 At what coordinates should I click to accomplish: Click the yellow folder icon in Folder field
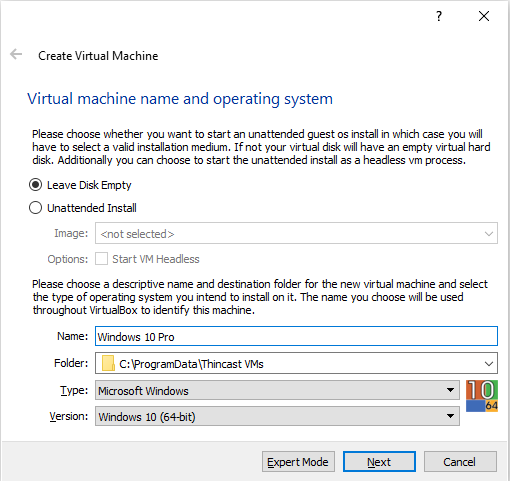[108, 363]
